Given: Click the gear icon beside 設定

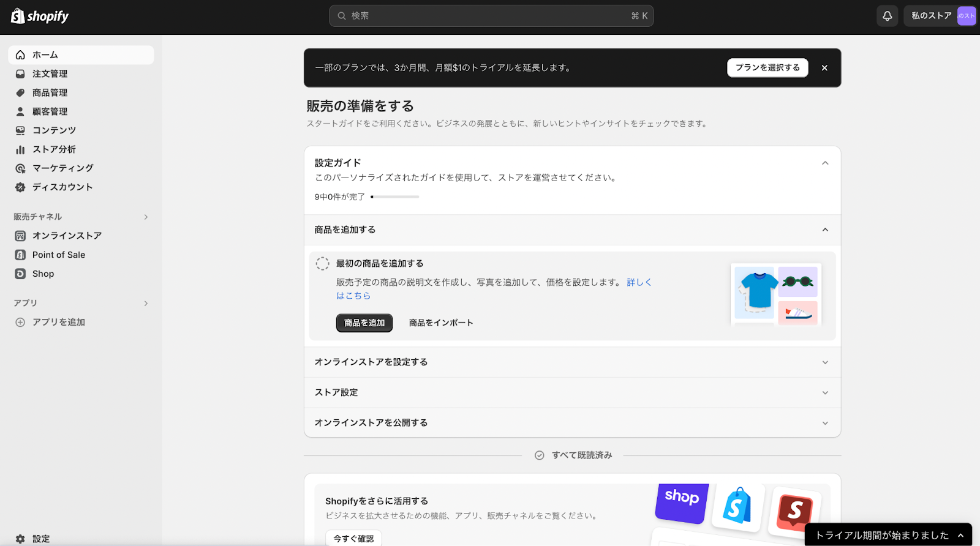Looking at the screenshot, I should click(20, 539).
